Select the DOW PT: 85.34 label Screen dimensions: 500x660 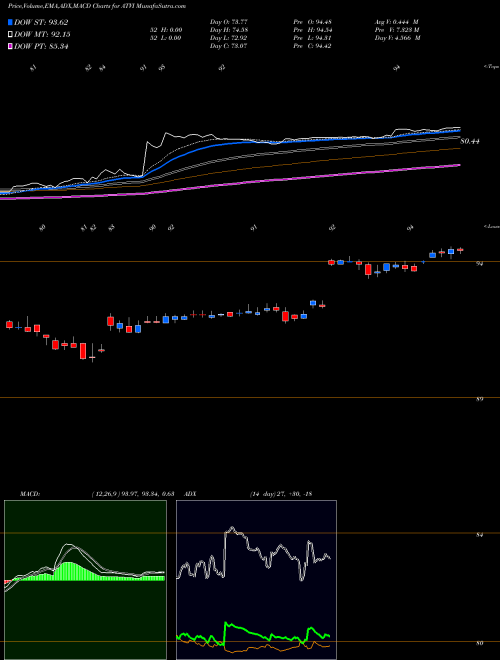pos(41,46)
